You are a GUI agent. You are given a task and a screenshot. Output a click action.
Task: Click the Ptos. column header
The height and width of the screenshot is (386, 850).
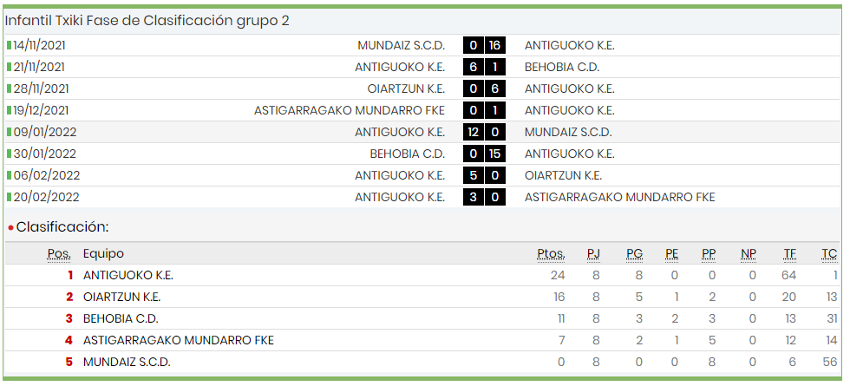pos(551,254)
